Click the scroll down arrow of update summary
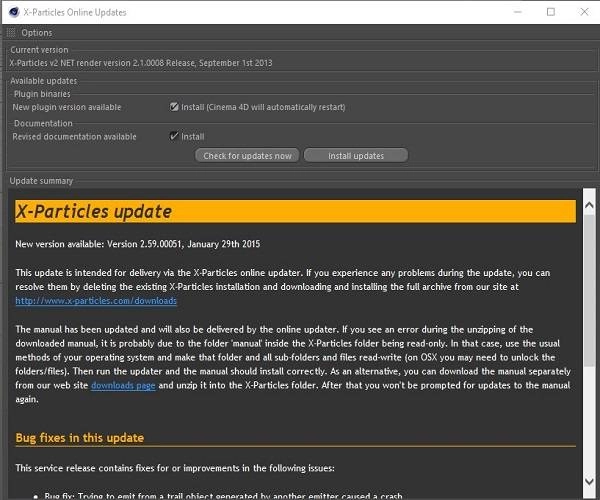This screenshot has width=600, height=500. pos(589,481)
